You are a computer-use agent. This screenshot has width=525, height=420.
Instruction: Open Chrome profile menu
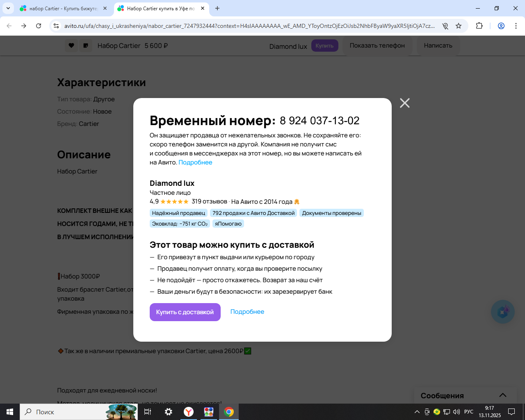tap(501, 26)
